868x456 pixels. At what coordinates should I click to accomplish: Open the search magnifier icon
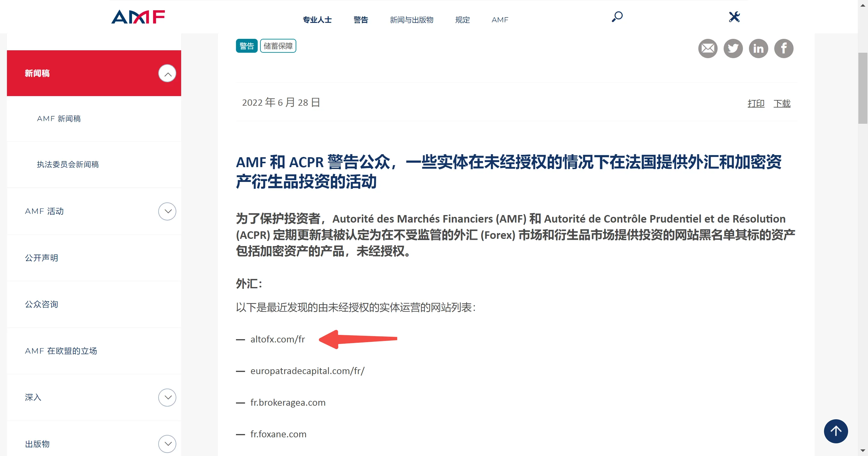click(x=617, y=17)
